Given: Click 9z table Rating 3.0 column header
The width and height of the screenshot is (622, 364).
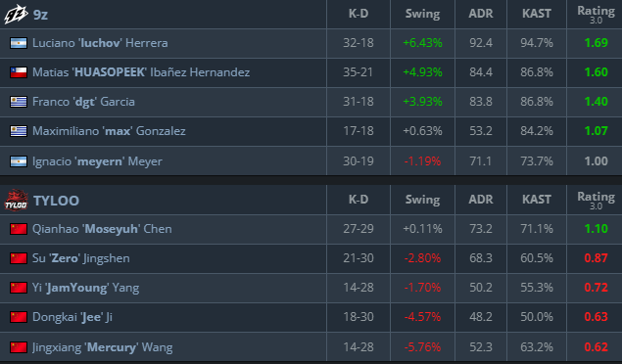Looking at the screenshot, I should (x=596, y=15).
